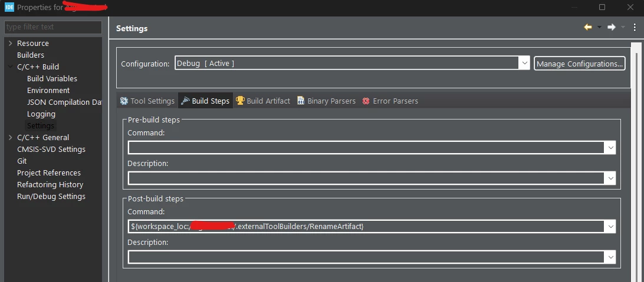Select the Build Steps tab

point(205,101)
